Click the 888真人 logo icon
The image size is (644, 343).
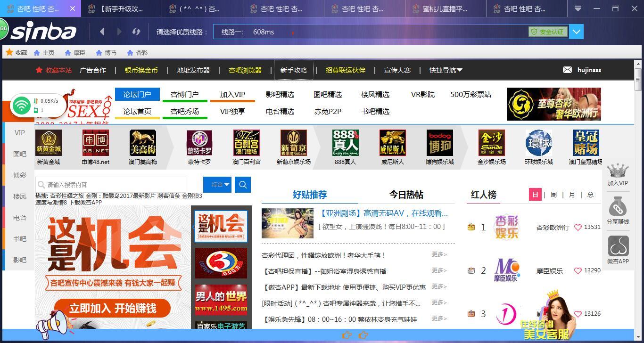(346, 143)
